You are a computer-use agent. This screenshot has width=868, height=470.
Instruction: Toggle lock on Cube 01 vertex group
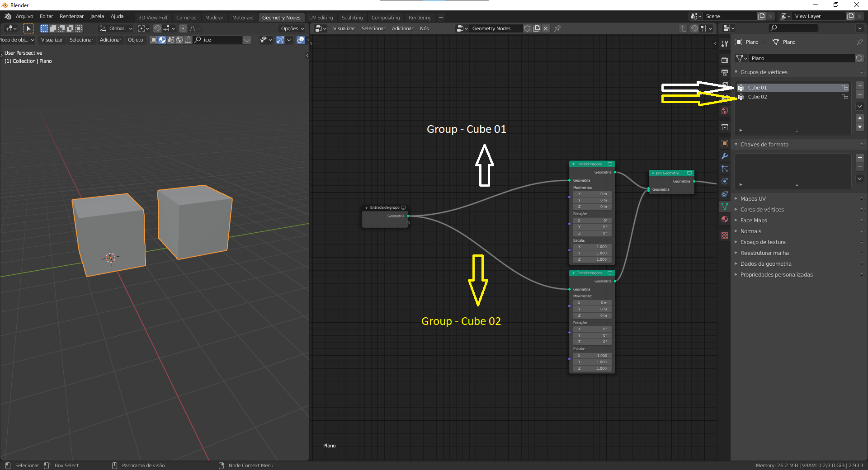(x=844, y=88)
